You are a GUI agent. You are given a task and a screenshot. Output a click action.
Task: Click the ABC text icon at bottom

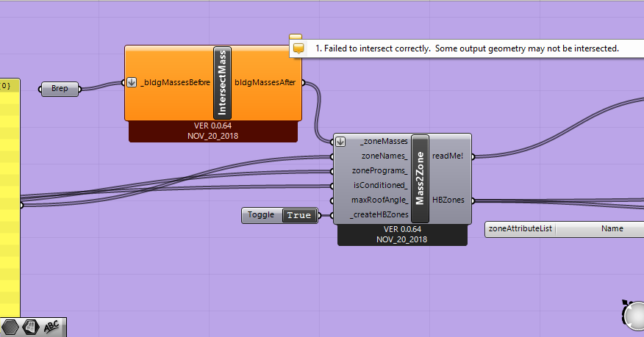[x=51, y=327]
